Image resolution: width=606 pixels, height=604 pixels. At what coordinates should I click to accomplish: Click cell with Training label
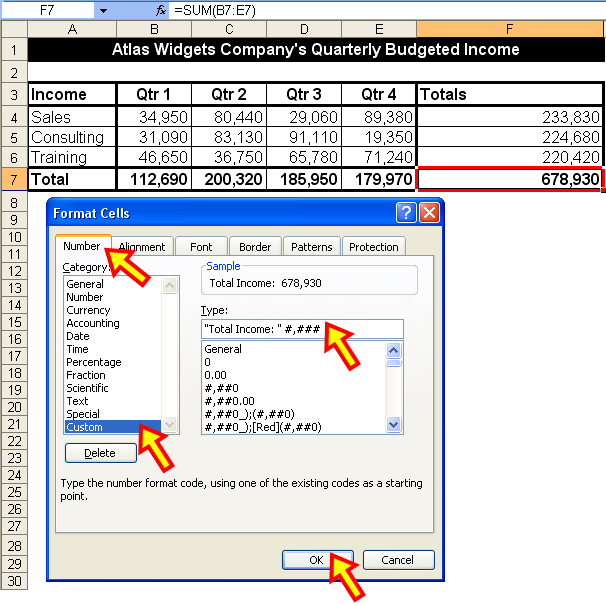tap(72, 157)
